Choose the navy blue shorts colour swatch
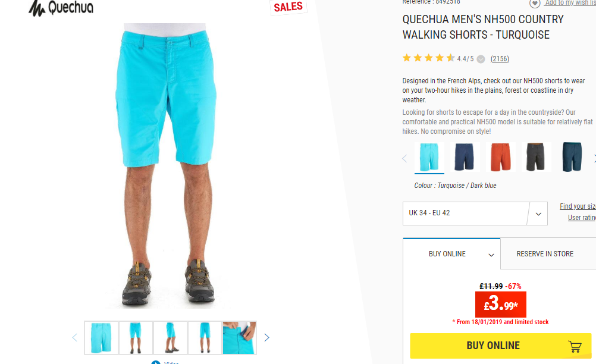The width and height of the screenshot is (596, 364). [x=465, y=157]
